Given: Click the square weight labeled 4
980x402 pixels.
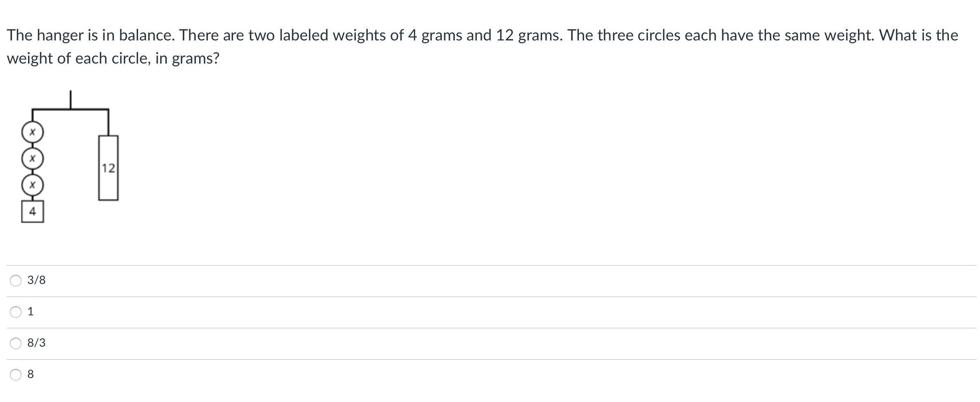Looking at the screenshot, I should point(33,212).
